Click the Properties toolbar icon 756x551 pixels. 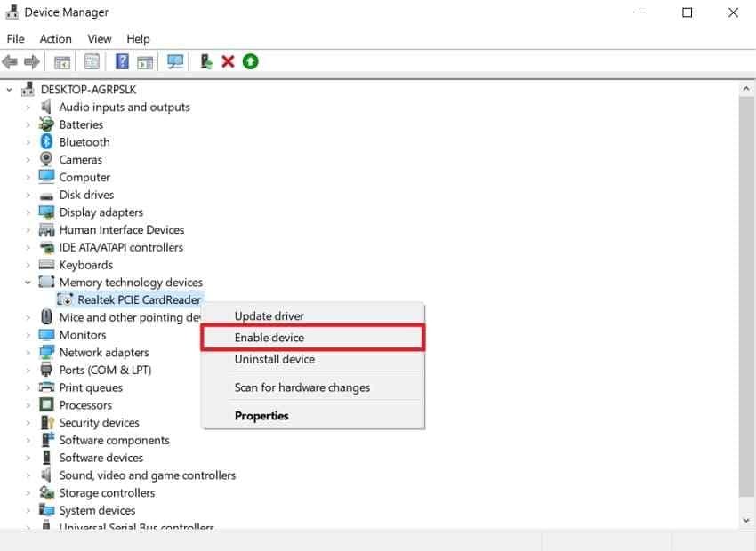(x=92, y=61)
